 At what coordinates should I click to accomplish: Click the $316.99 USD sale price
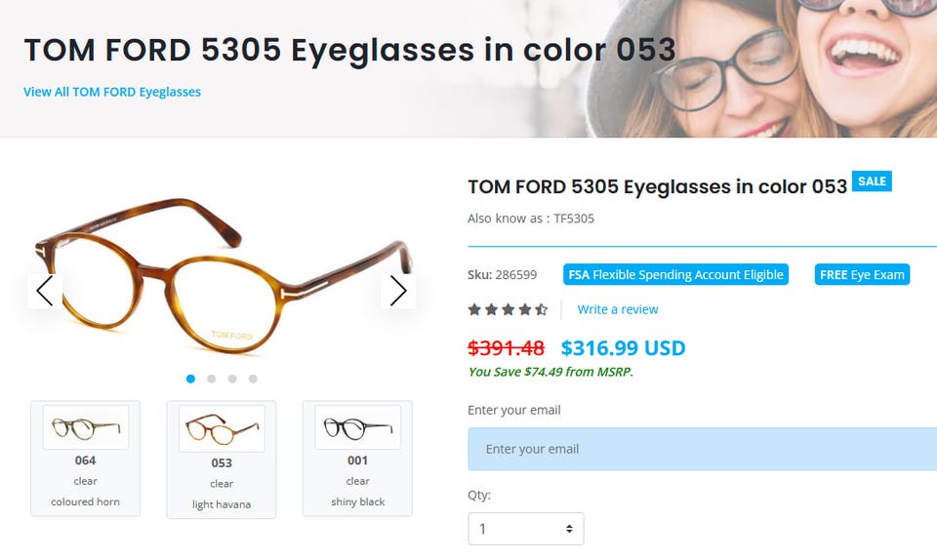[623, 348]
